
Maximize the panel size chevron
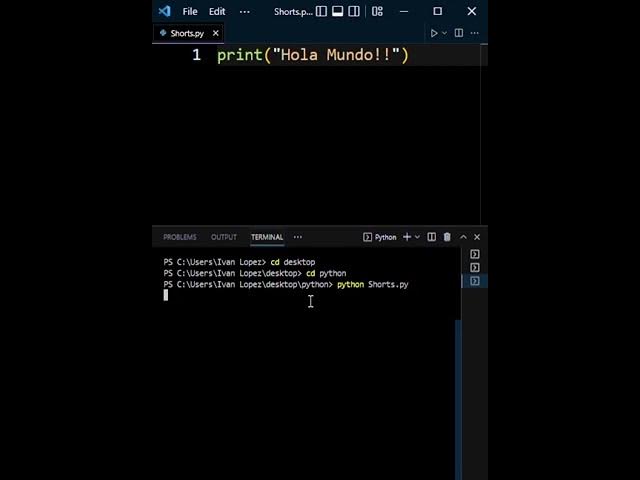tap(463, 237)
